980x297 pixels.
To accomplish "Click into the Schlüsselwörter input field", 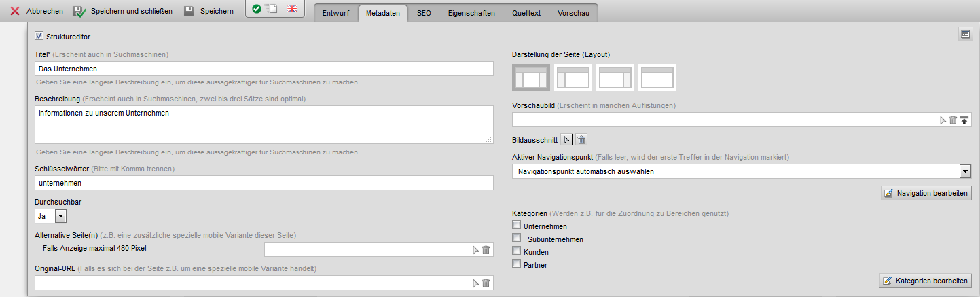I will point(264,183).
